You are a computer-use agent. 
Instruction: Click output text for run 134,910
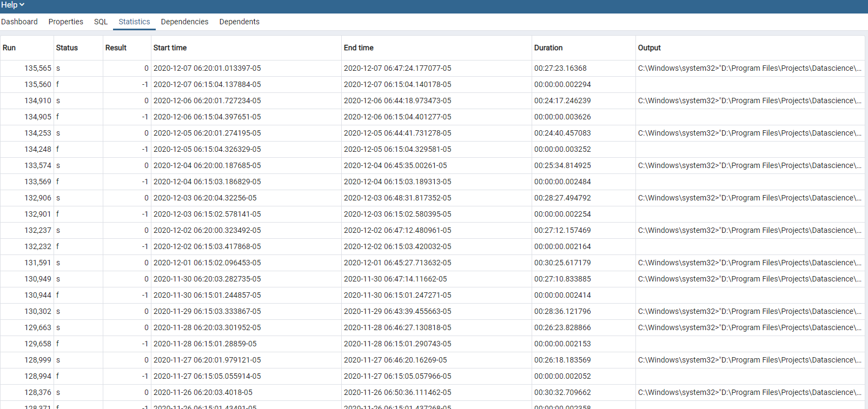click(x=749, y=100)
